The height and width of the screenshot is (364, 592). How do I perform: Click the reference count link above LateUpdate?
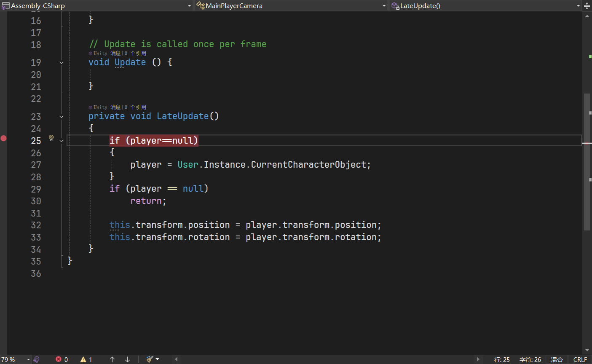click(138, 107)
